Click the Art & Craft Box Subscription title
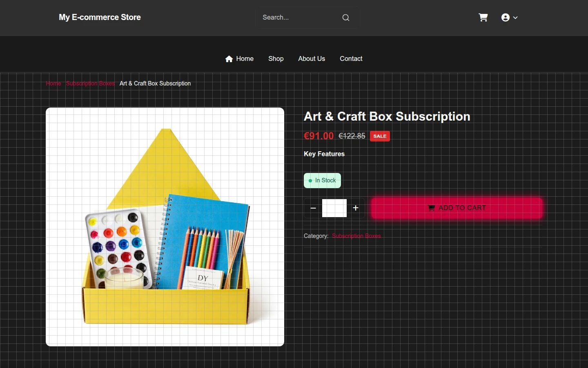This screenshot has width=588, height=368. tap(387, 117)
